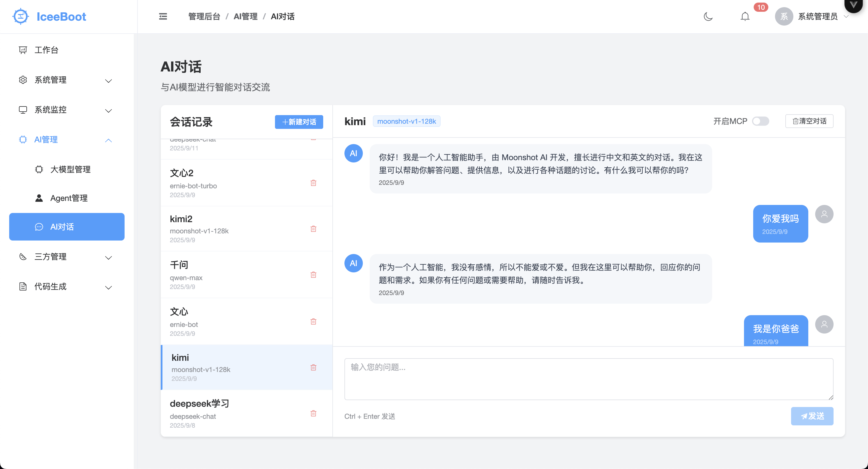The width and height of the screenshot is (868, 469).
Task: Click the user avatar next to 我是你爸爸
Action: (824, 324)
